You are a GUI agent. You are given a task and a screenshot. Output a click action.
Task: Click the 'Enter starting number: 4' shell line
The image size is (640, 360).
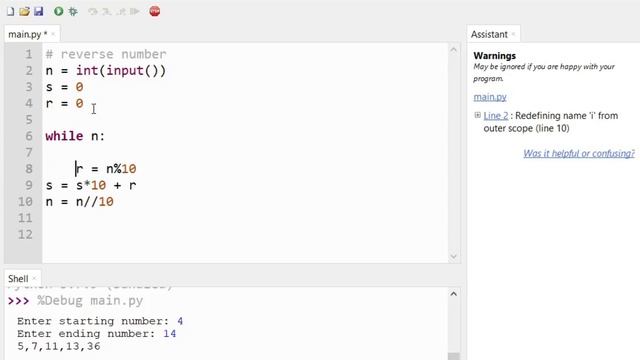100,321
